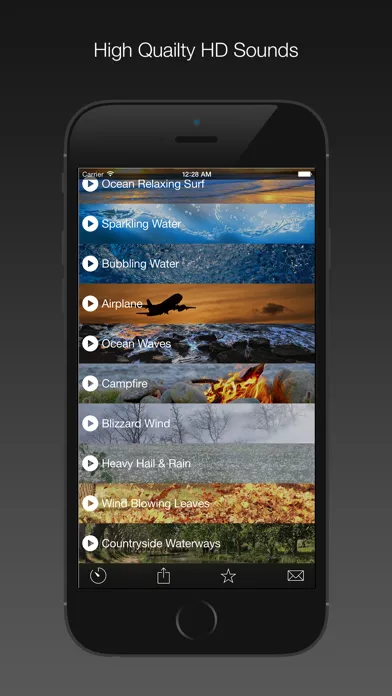The image size is (392, 696).
Task: Select the Blizzard Wind label
Action: pos(136,423)
